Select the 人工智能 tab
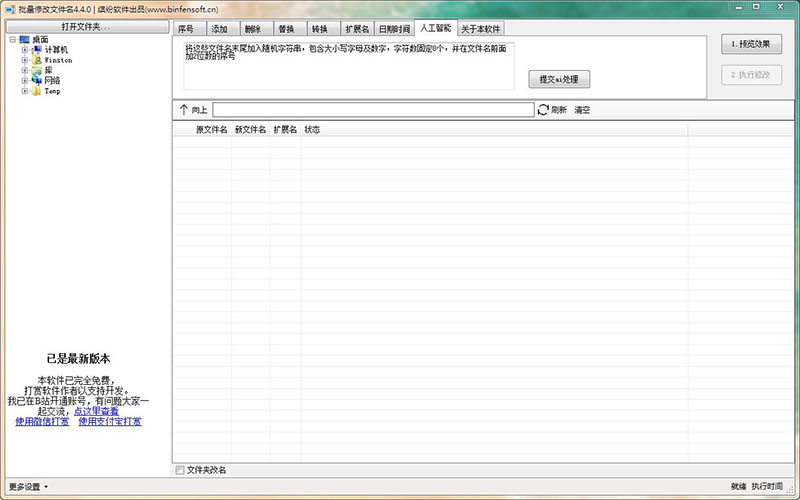Viewport: 800px width, 500px height. [436, 28]
